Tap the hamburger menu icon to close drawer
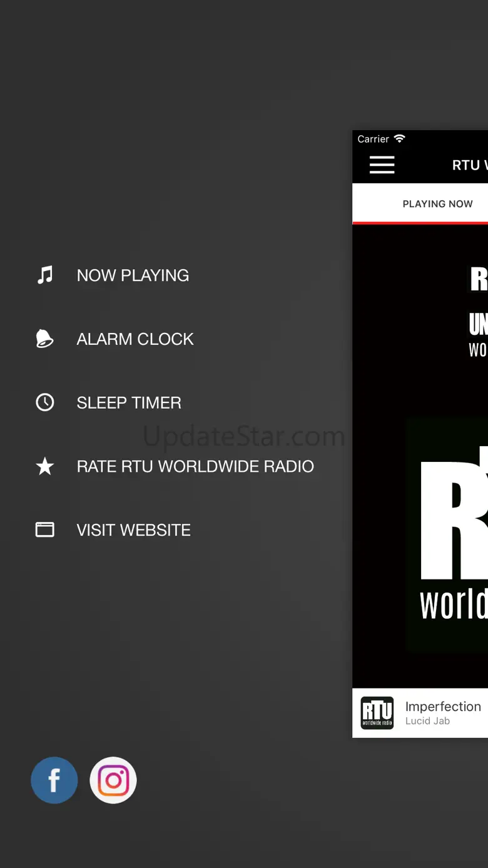The image size is (488, 868). pos(382,165)
